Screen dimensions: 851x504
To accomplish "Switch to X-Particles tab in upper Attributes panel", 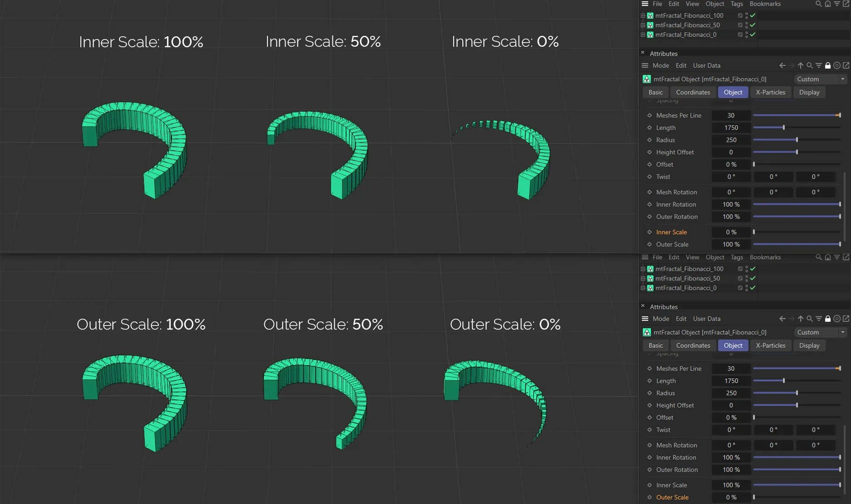I will click(770, 92).
